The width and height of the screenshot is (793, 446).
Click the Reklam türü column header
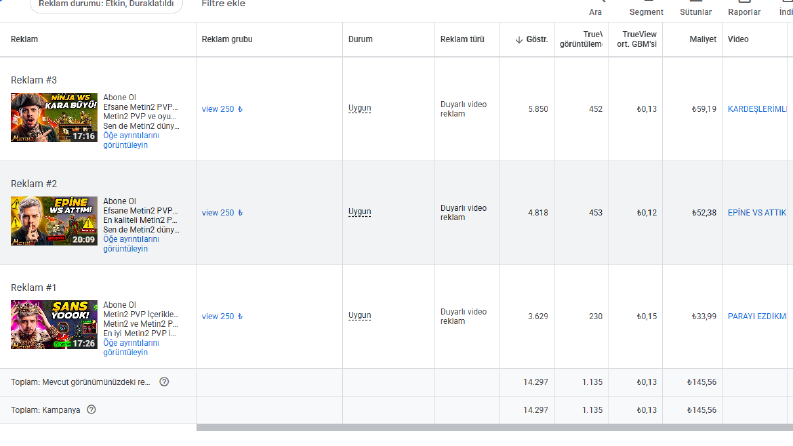[x=462, y=39]
